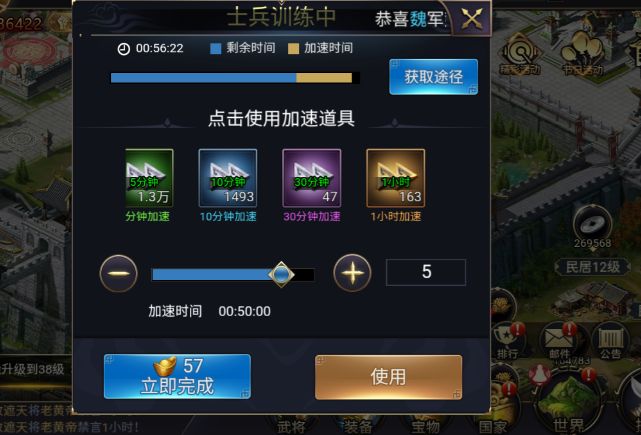
Task: Decrease item quantity with minus button
Action: [119, 273]
